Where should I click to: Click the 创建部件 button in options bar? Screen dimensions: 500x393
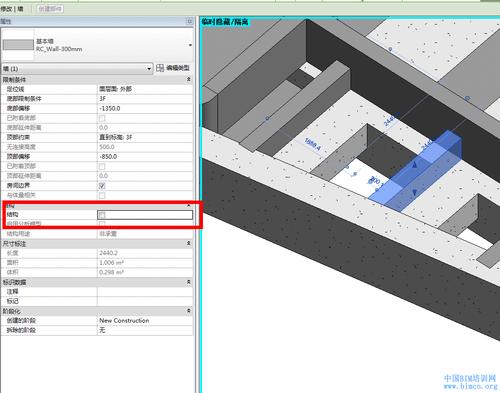(x=50, y=9)
